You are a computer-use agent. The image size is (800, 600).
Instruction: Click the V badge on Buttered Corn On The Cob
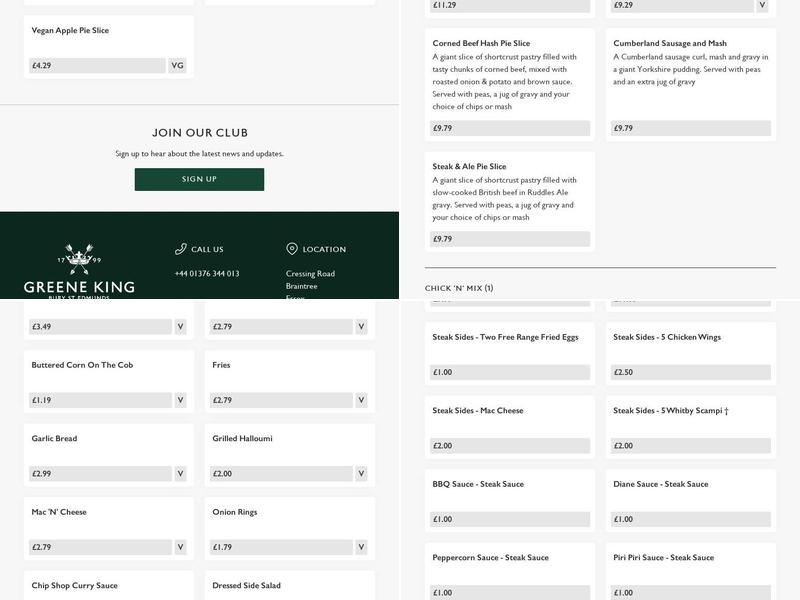(181, 400)
